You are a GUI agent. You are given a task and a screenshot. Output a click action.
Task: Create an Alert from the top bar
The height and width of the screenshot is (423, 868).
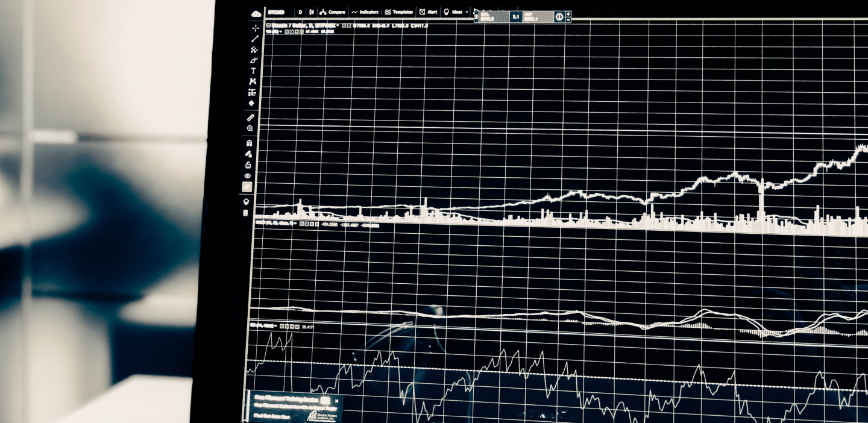click(x=428, y=12)
